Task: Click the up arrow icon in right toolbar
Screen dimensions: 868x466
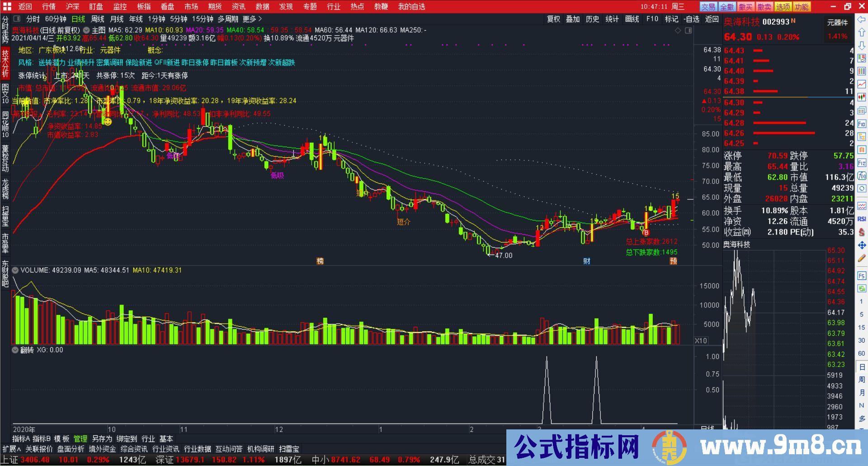Action: (x=861, y=33)
